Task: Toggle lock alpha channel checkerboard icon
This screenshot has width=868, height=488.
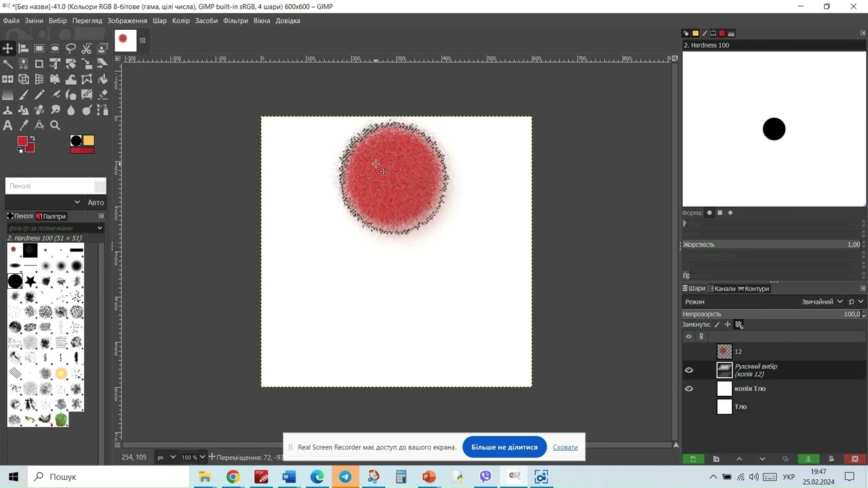Action: click(x=739, y=325)
